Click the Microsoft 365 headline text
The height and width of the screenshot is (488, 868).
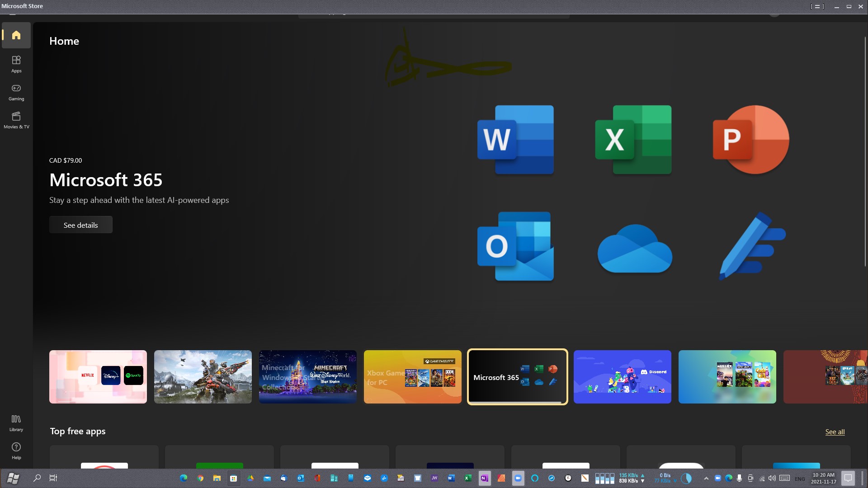pyautogui.click(x=106, y=180)
